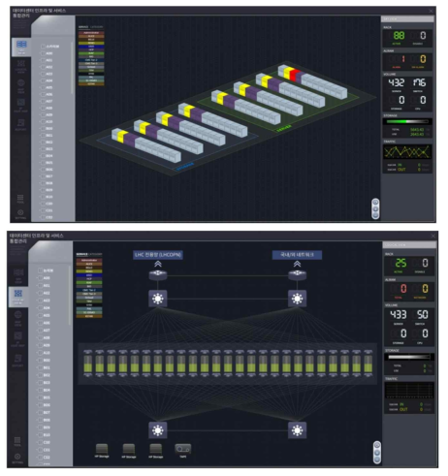Click the first Storage device icon in bottom diagram
This screenshot has height=476, width=448.
coord(102,449)
